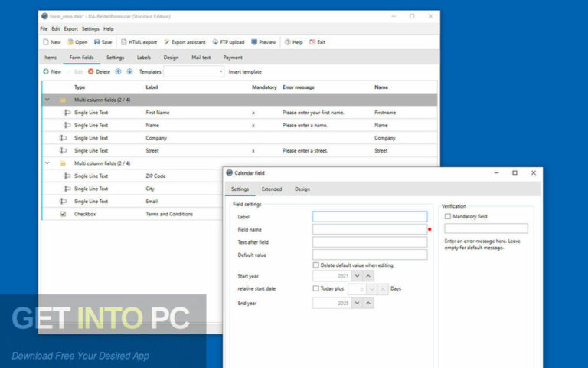
Task: Select the First Name field icon
Action: [67, 112]
